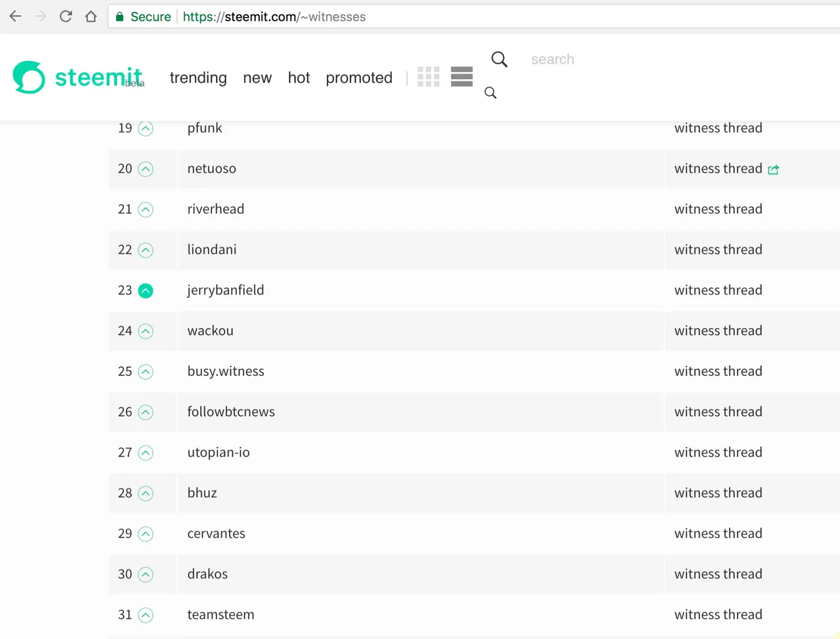Open teamsteem profile link

(x=220, y=615)
